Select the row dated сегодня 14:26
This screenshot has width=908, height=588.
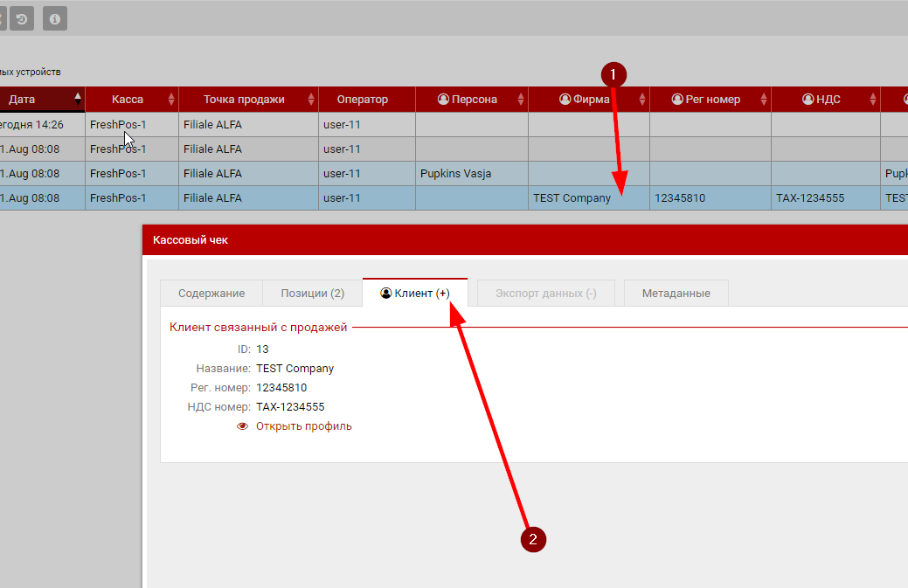[262, 125]
